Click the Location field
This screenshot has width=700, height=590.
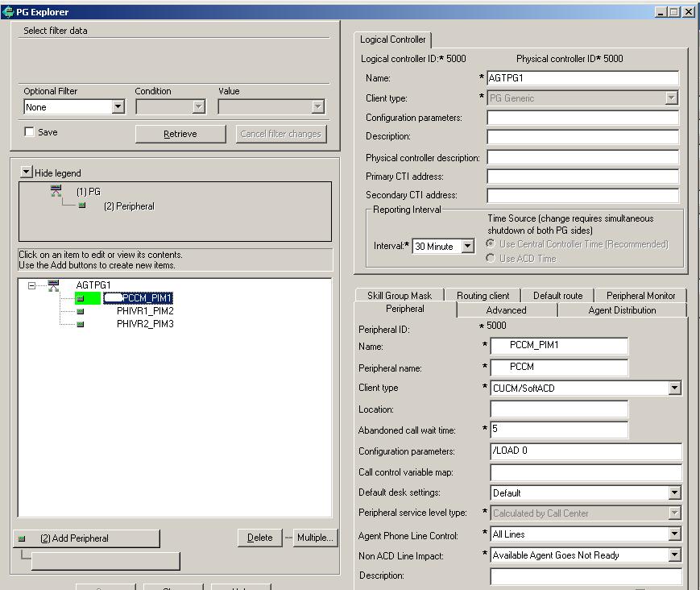pyautogui.click(x=559, y=409)
